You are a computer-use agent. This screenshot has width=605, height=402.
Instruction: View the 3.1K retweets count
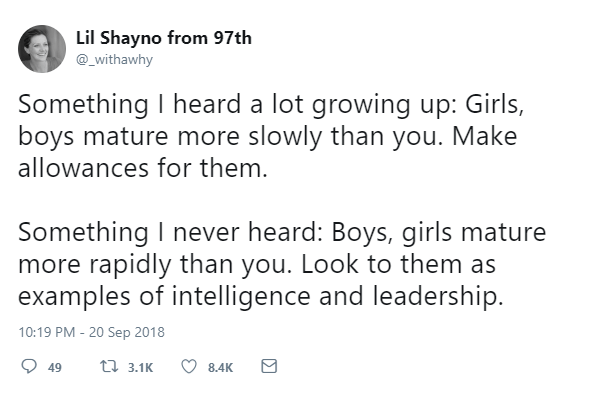(141, 368)
